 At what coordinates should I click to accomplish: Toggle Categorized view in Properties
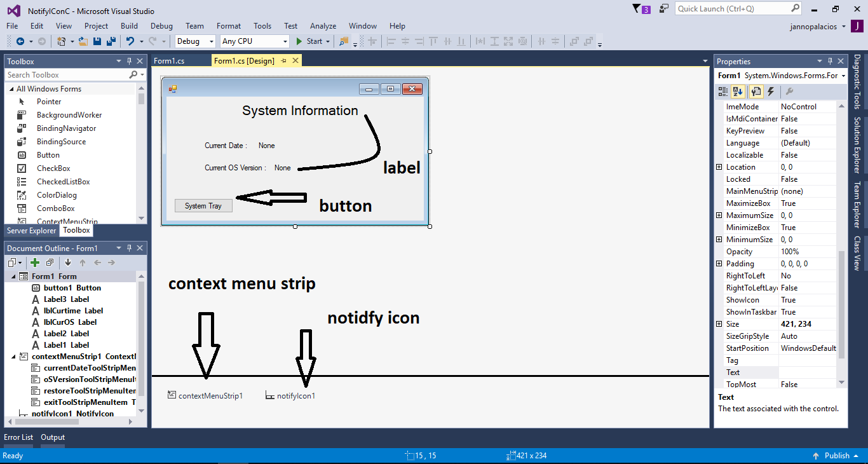pyautogui.click(x=723, y=92)
